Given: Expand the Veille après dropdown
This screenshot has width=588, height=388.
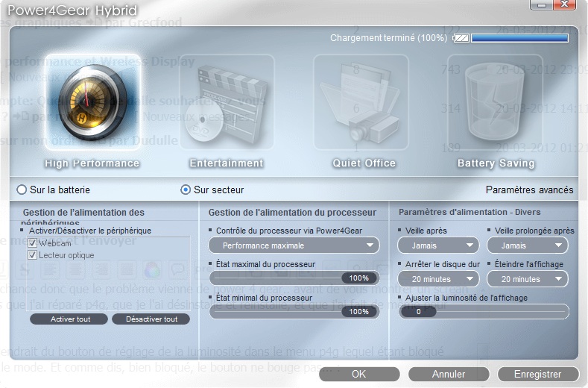Looking at the screenshot, I should (438, 245).
